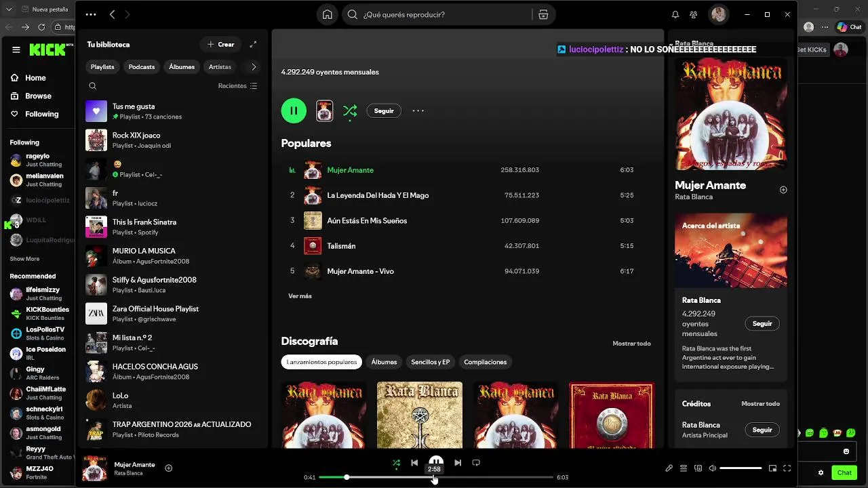Viewport: 868px width, 488px height.
Task: Click Mostrar todo next to Discografía
Action: click(631, 344)
